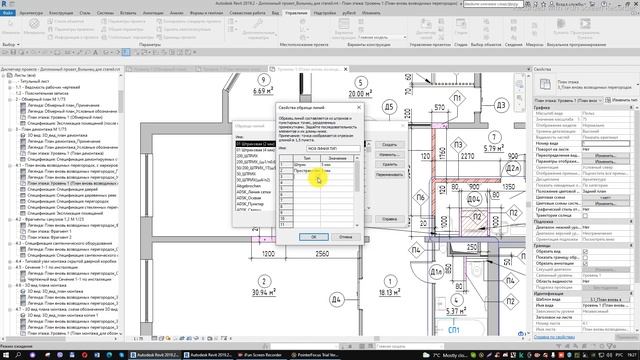Click the Text 'A' icon in quick access toolbar
The width and height of the screenshot is (640, 360).
pos(96,52)
